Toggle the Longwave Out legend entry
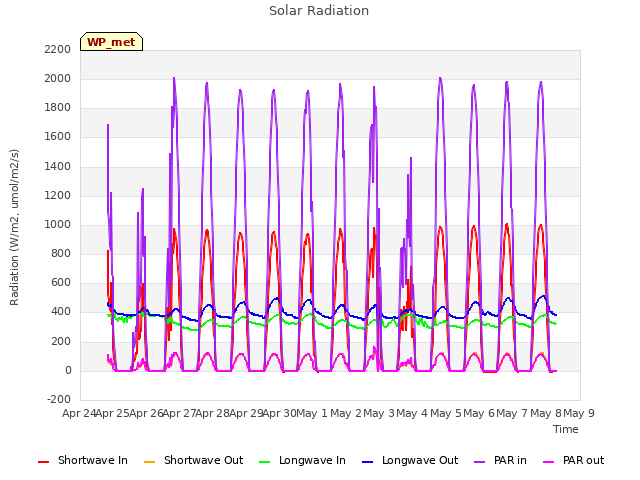Image resolution: width=640 pixels, height=480 pixels. click(x=410, y=460)
